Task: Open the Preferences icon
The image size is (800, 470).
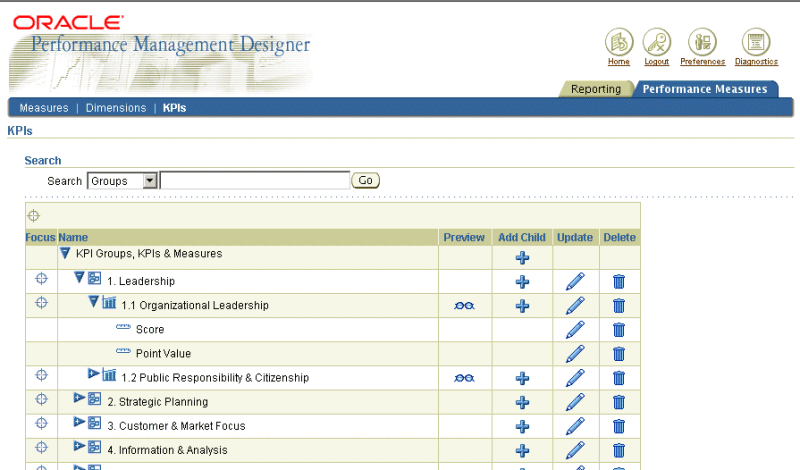Action: 703,42
